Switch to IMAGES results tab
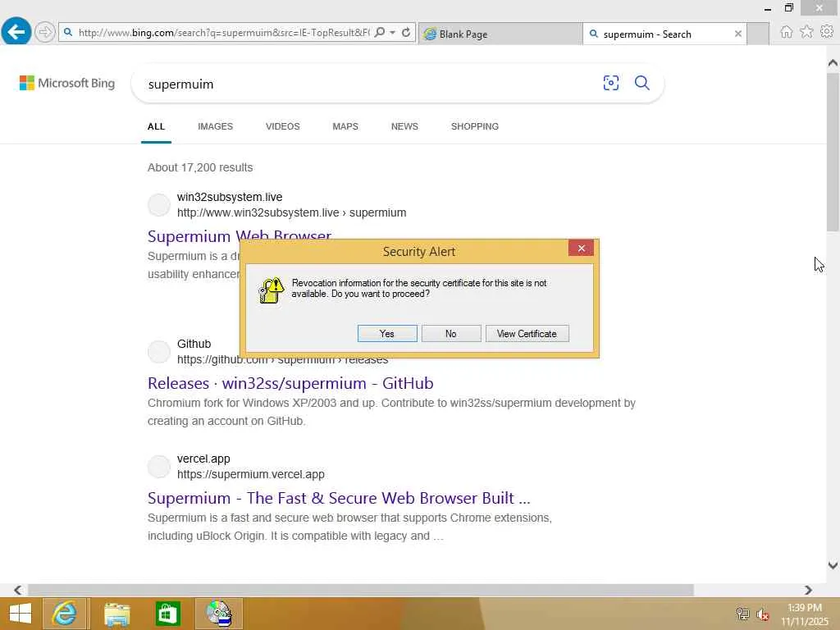 pyautogui.click(x=216, y=126)
